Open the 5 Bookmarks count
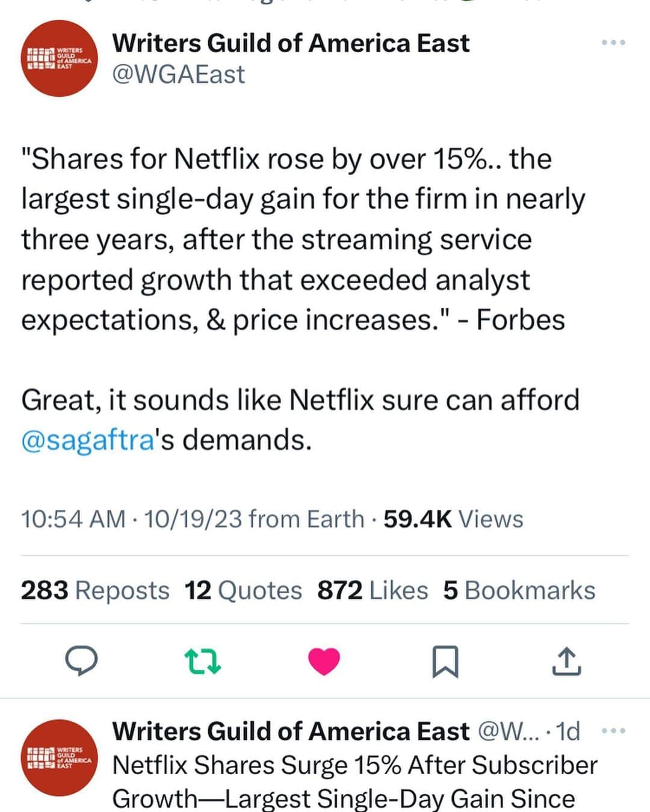Image resolution: width=650 pixels, height=812 pixels. [519, 591]
